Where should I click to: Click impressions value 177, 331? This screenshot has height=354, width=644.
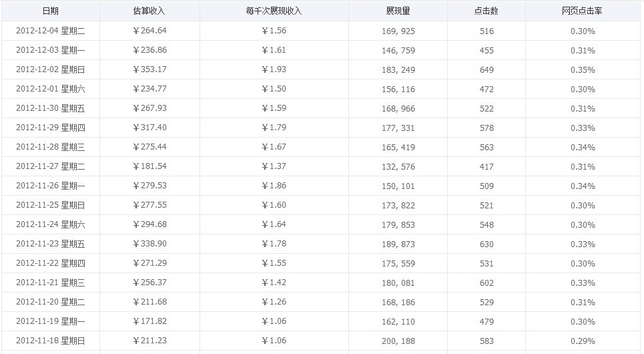[x=398, y=128]
